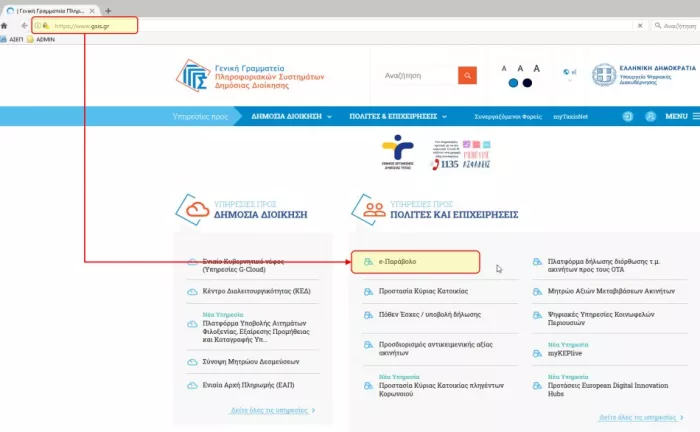Open Ψηφιακές Υπηρεσίες Κοινωφελών Περιουσιών
Viewport: 700px width, 432px height.
(601, 318)
